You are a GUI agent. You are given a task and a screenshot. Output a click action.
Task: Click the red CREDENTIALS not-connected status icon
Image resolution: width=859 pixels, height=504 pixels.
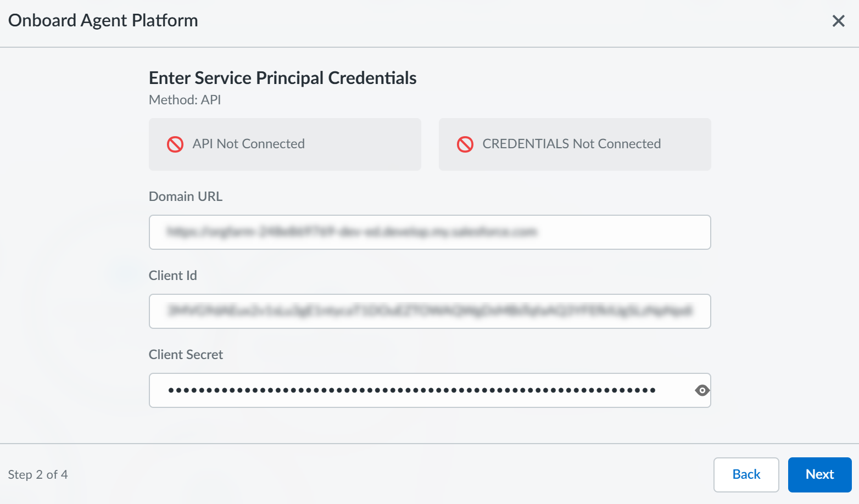[x=465, y=144]
